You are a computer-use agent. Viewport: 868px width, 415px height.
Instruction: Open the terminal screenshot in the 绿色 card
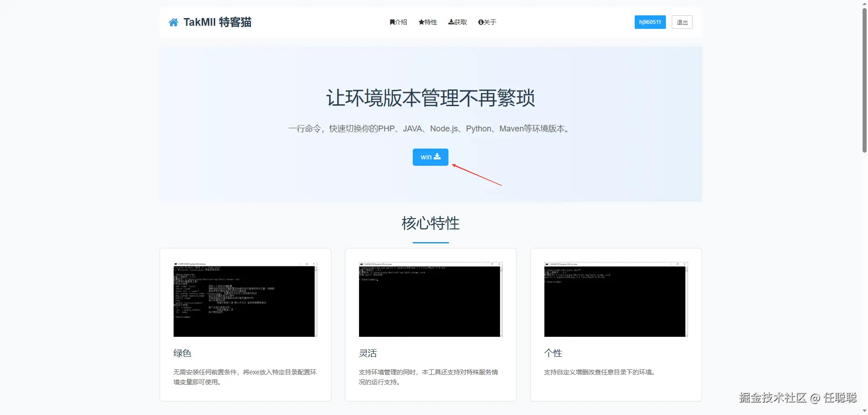tap(245, 299)
